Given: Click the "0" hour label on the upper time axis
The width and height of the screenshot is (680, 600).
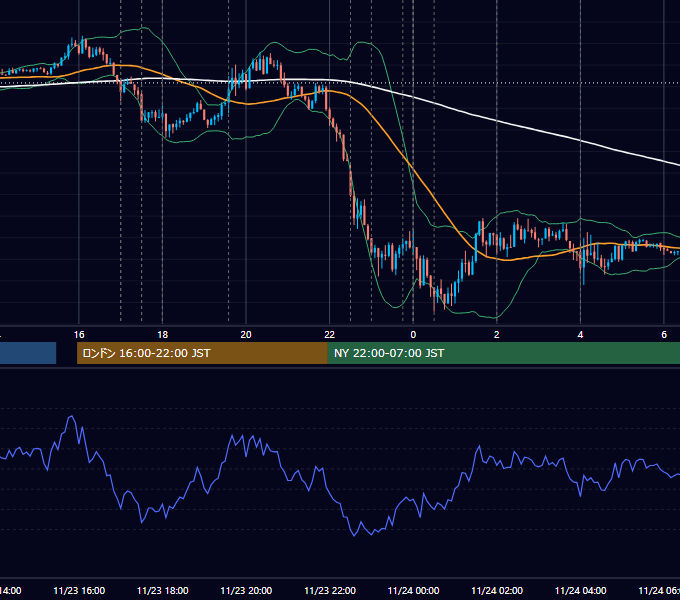Looking at the screenshot, I should coord(413,335).
